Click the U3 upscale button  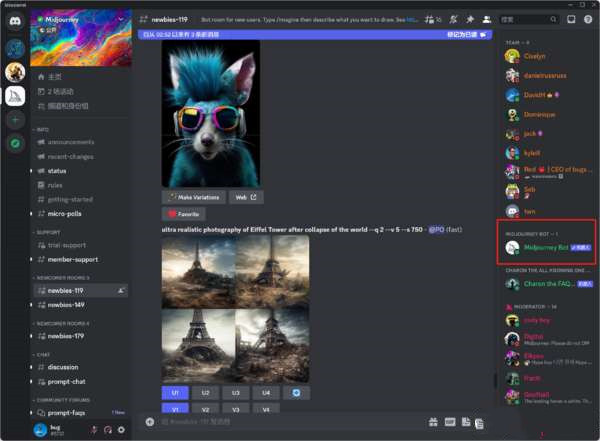coord(236,393)
